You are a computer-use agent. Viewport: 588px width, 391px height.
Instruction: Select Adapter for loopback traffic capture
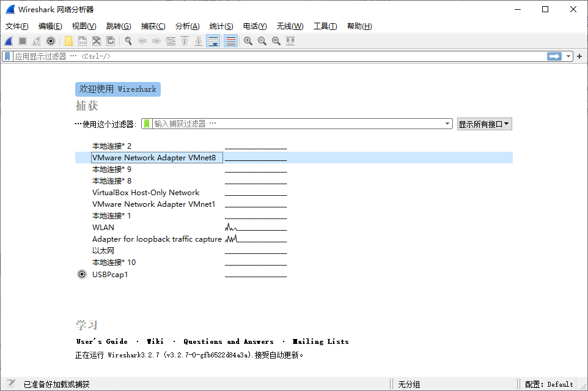293,239
